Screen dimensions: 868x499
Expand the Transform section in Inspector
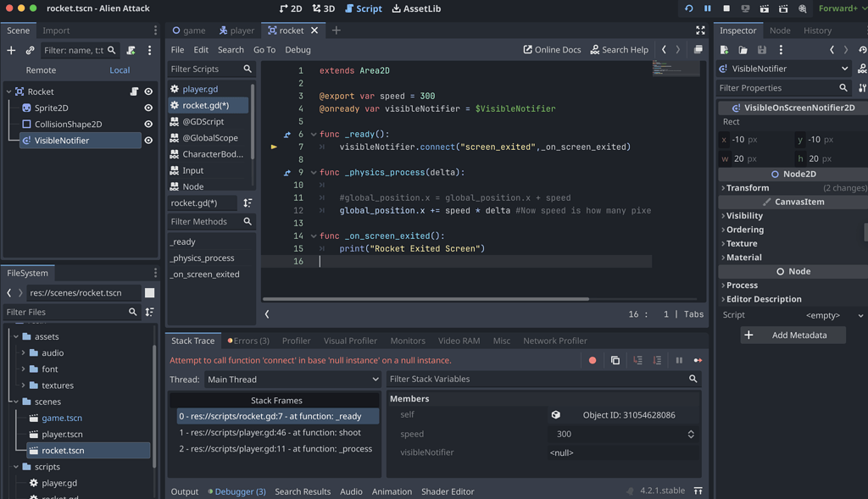point(747,188)
